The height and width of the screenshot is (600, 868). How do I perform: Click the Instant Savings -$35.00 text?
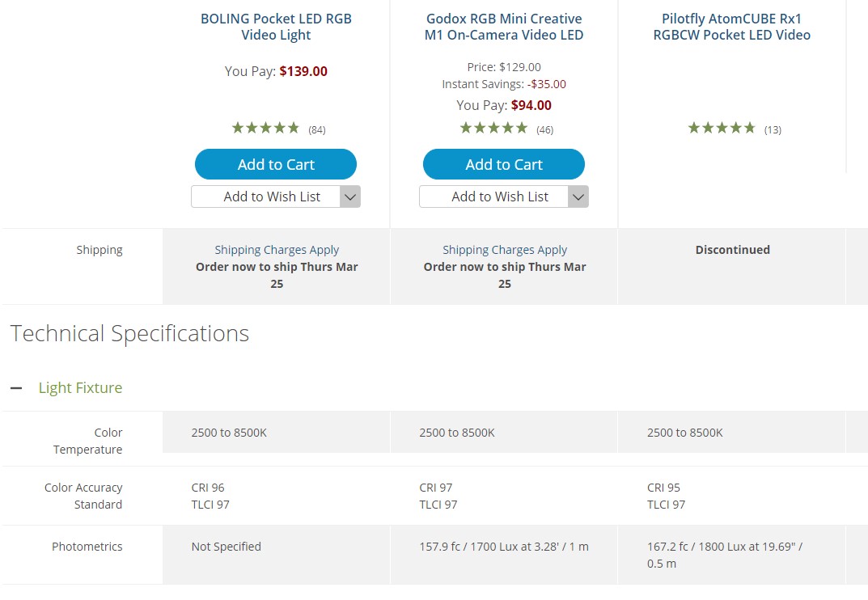point(504,84)
